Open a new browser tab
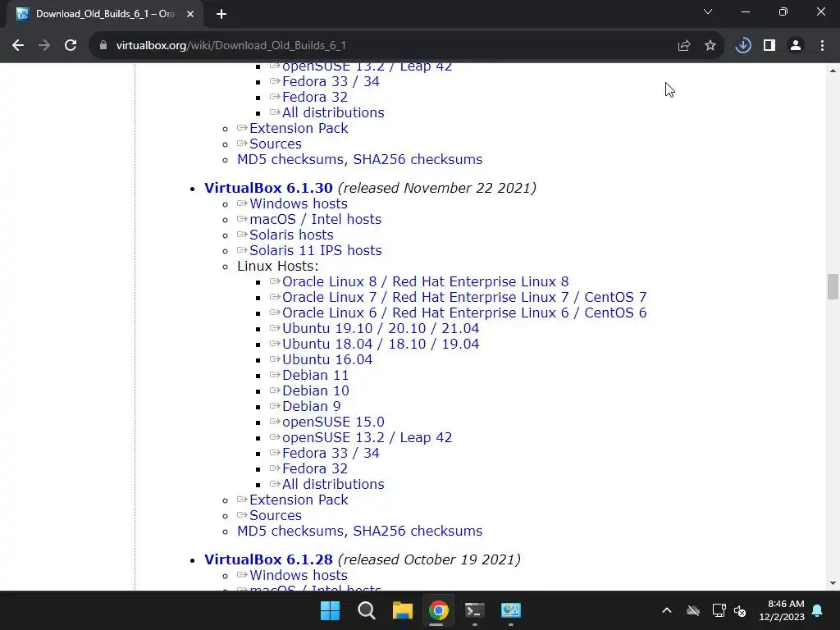This screenshot has width=840, height=630. pos(221,14)
